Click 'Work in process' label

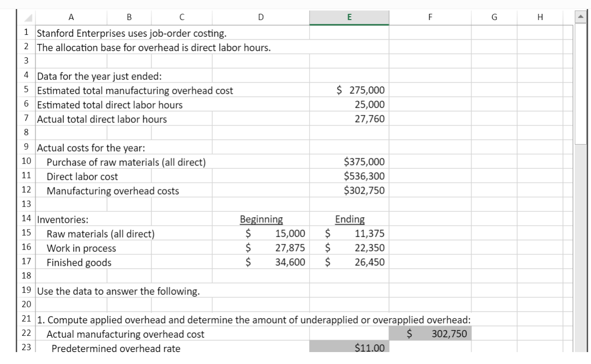click(x=81, y=248)
